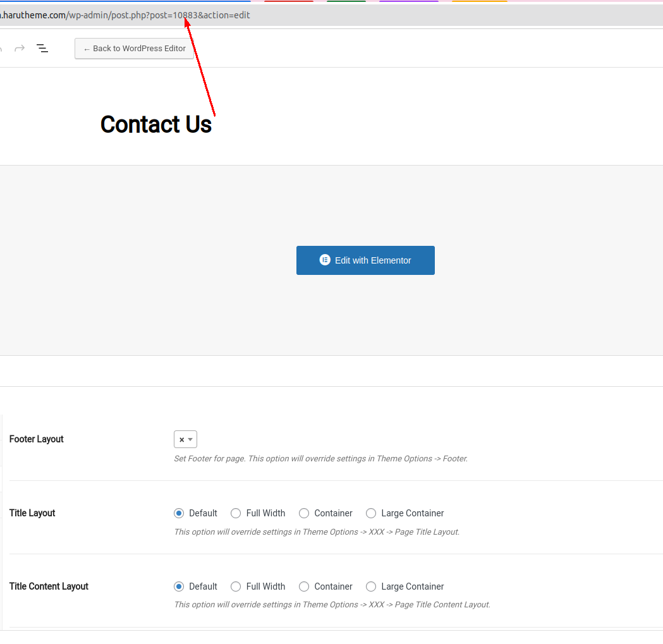Select Container for Title Content Layout
Screen dimensions: 663x644
tap(303, 586)
